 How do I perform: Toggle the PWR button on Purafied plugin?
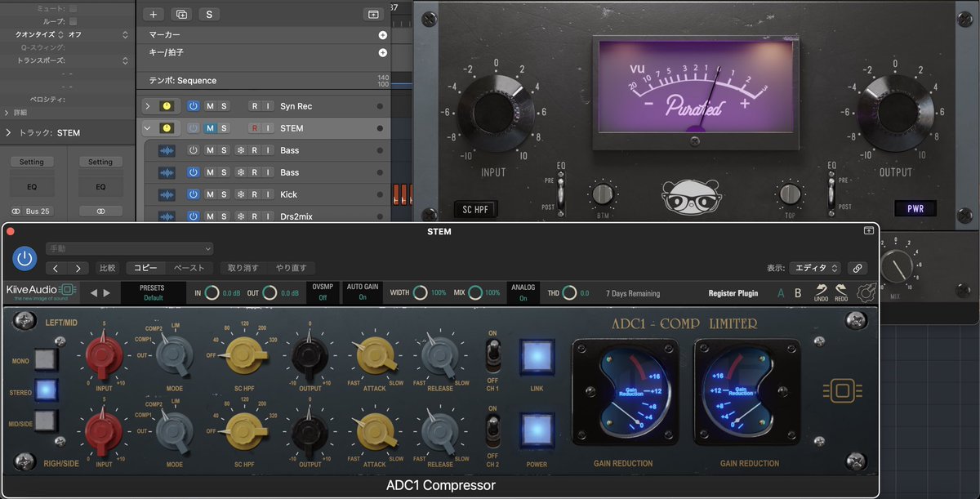click(x=915, y=208)
